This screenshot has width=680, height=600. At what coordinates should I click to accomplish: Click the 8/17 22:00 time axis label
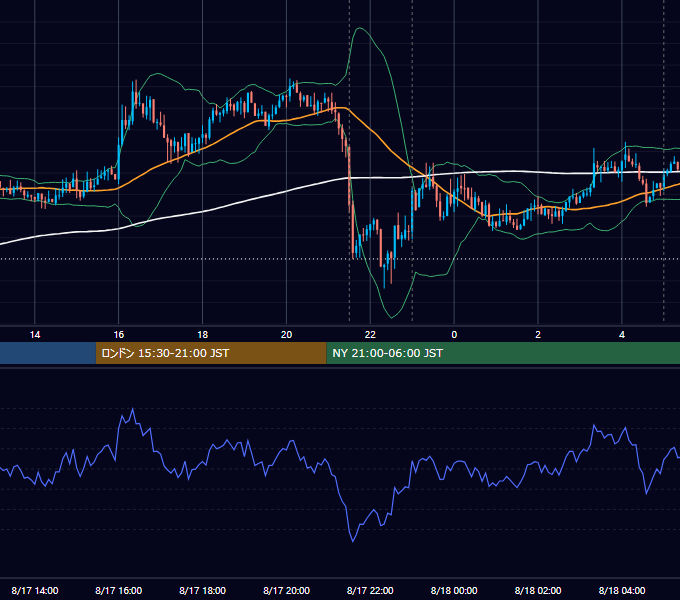[x=370, y=590]
